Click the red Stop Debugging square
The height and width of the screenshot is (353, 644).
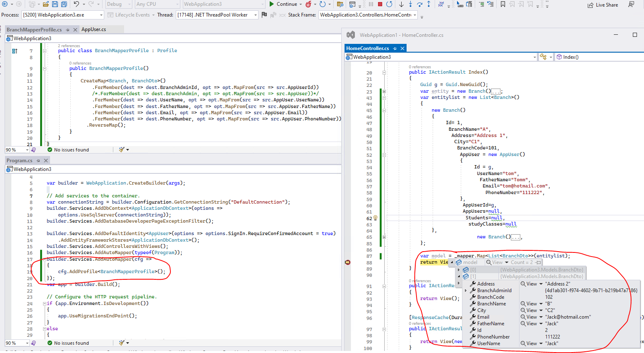[380, 4]
